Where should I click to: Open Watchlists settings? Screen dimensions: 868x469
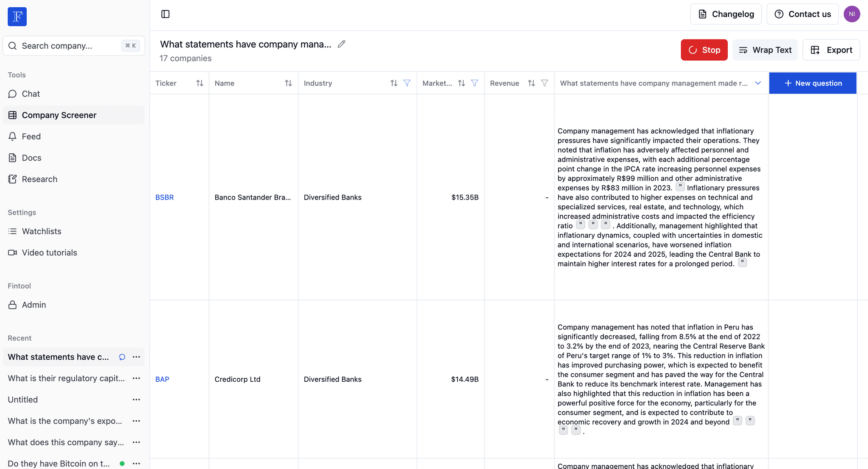click(x=74, y=231)
